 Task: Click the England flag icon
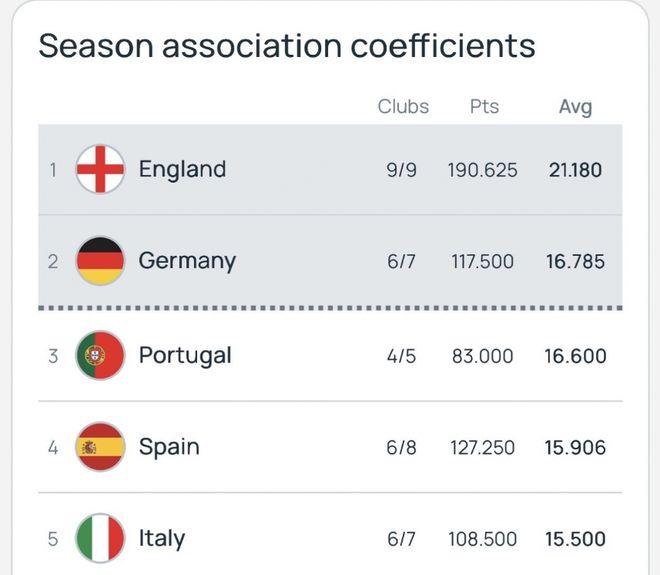tap(100, 170)
